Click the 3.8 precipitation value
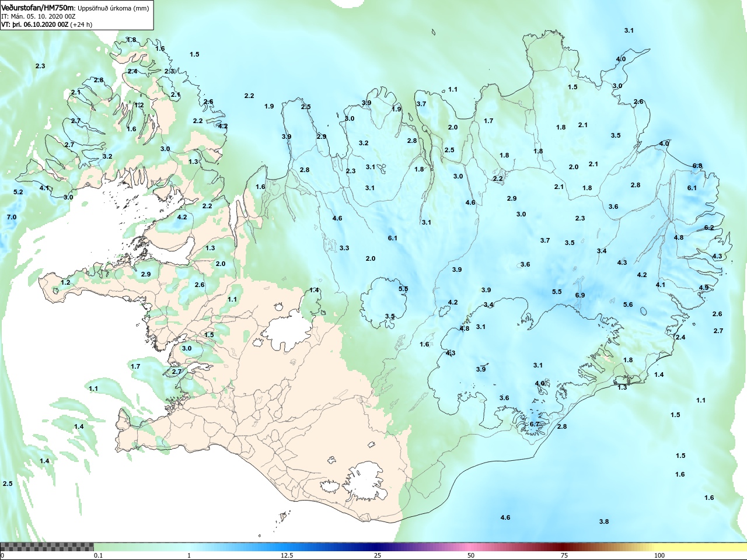 pos(603,521)
